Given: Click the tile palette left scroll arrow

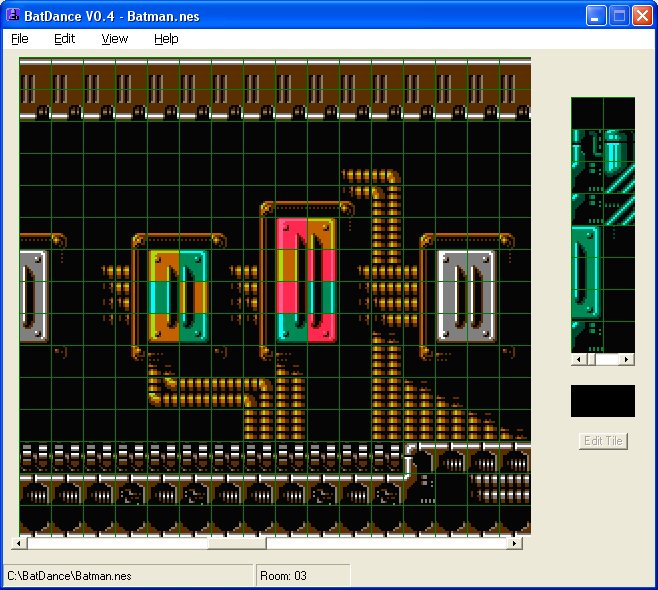Looking at the screenshot, I should click(579, 359).
